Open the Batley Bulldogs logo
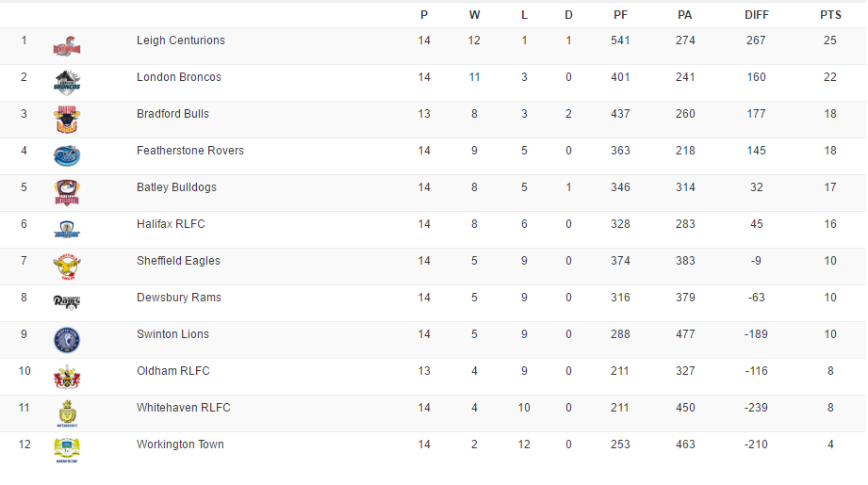Image resolution: width=868 pixels, height=485 pixels. coord(67,192)
